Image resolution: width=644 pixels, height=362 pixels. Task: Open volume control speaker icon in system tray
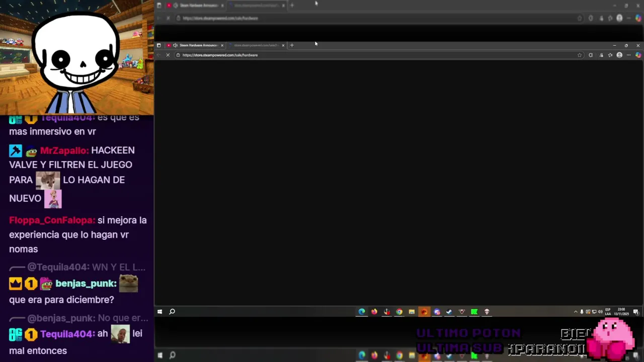(x=600, y=312)
